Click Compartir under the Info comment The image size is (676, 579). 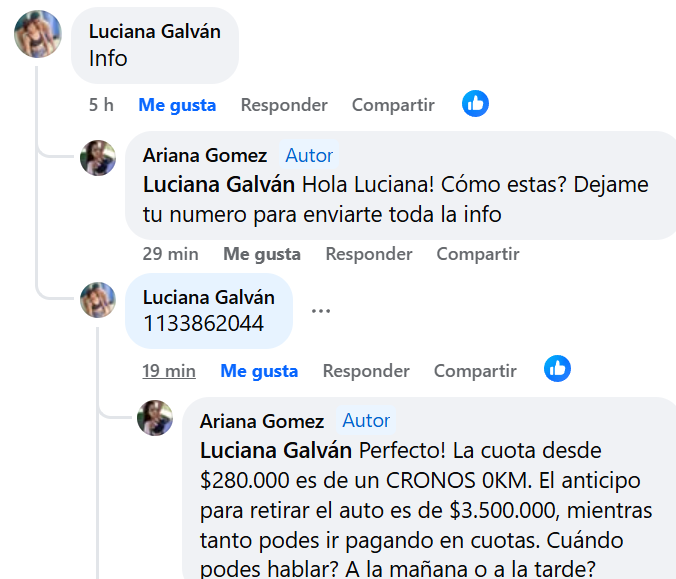[x=393, y=105]
